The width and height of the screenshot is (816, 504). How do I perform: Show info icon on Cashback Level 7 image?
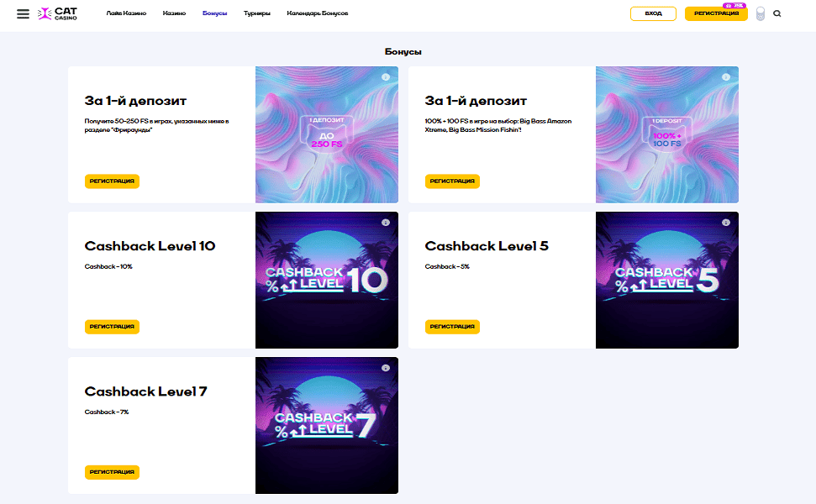click(386, 368)
